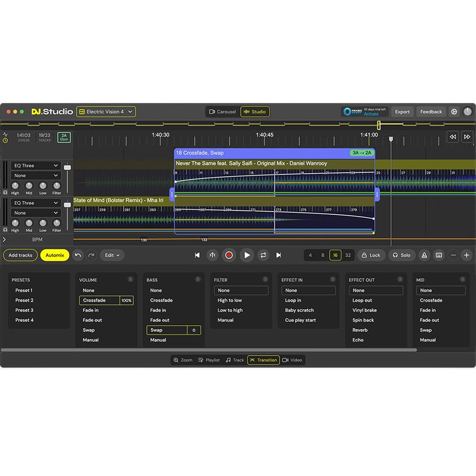Switch to Studio view
The height and width of the screenshot is (476, 476).
pyautogui.click(x=255, y=112)
